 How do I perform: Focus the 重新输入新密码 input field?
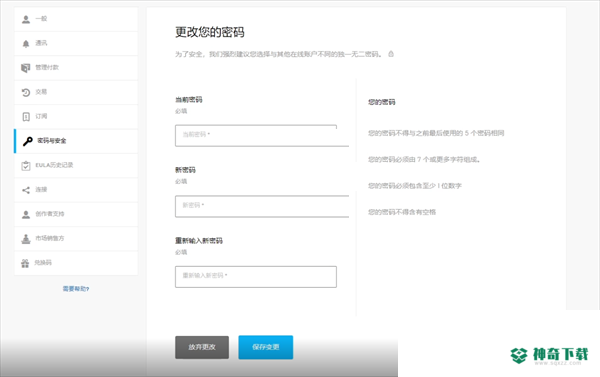(x=256, y=277)
